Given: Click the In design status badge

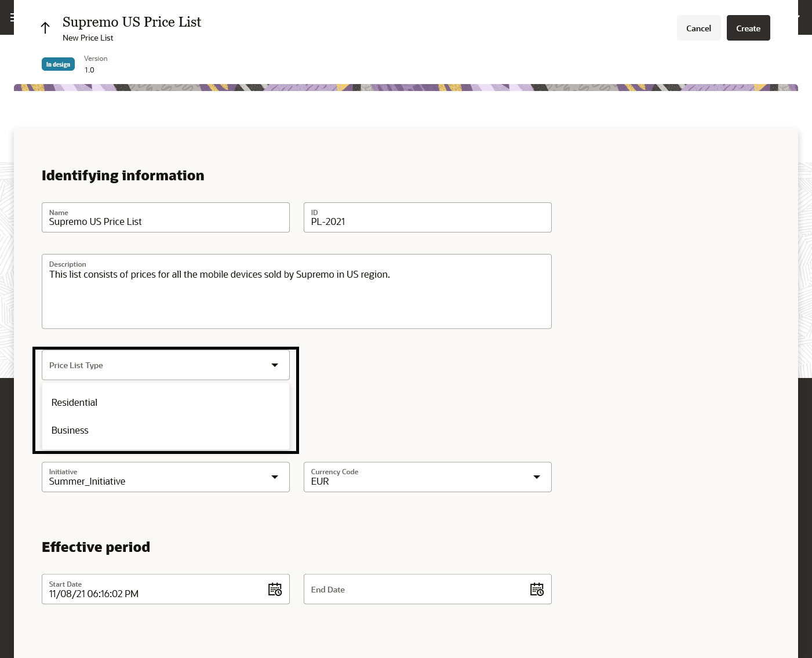Looking at the screenshot, I should (58, 64).
